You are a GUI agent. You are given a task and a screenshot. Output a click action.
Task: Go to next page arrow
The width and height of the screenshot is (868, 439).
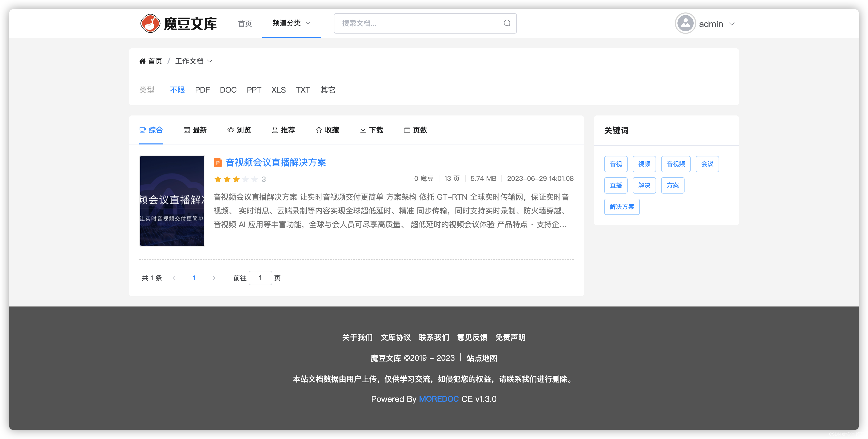[x=214, y=278]
